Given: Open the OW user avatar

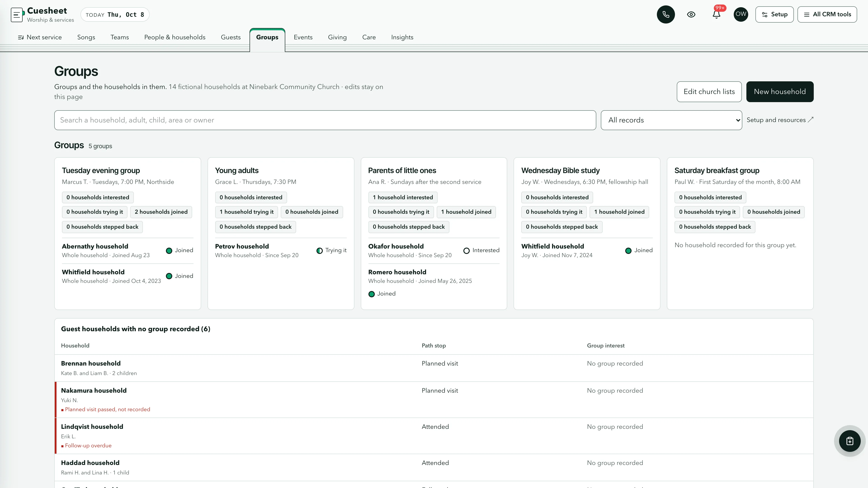Looking at the screenshot, I should pyautogui.click(x=741, y=14).
